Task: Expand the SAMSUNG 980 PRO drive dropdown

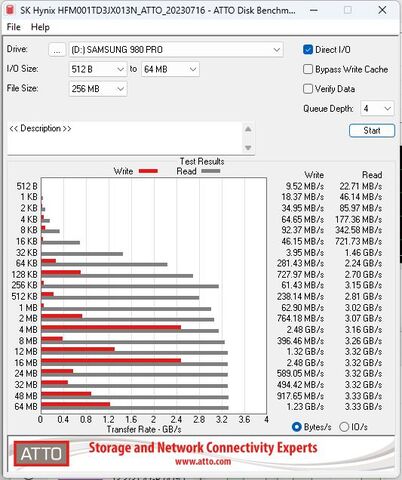Action: coord(176,50)
